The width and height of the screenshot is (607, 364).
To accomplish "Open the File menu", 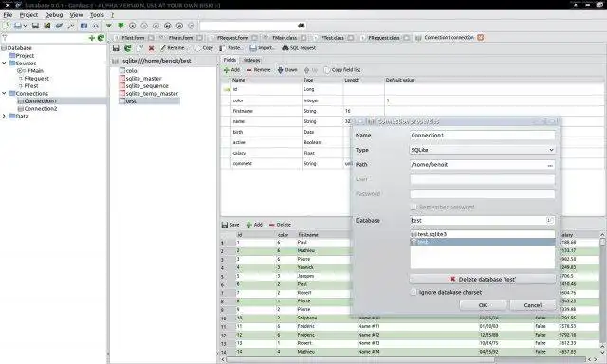I will 8,15.
